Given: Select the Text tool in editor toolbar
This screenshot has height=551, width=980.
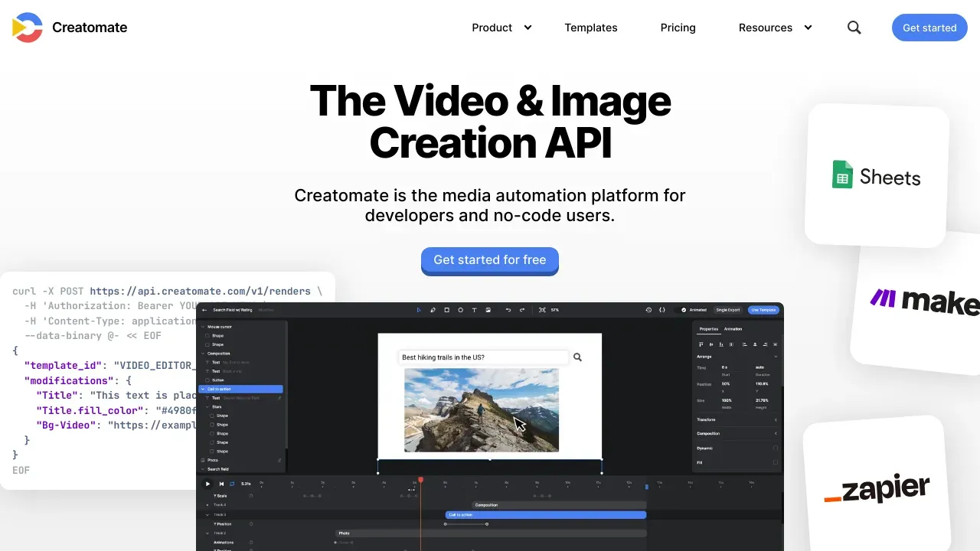Looking at the screenshot, I should (475, 310).
